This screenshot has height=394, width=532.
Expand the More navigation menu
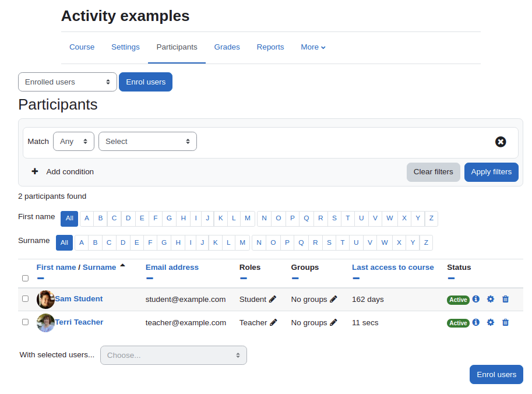[313, 47]
